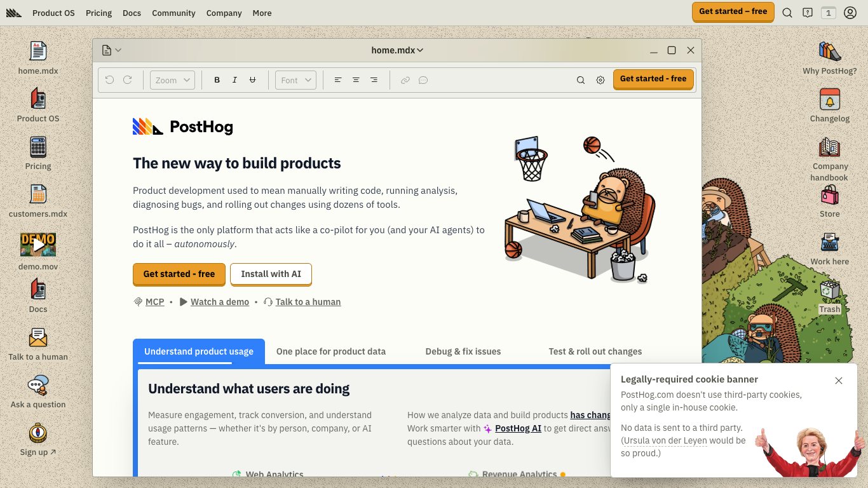
Task: Click Get started - free under the headline
Action: (179, 274)
